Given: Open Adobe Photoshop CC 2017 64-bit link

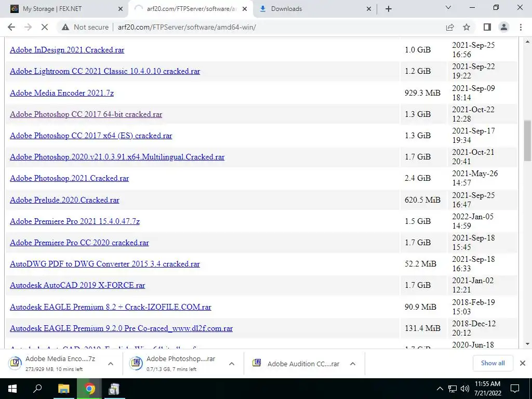Looking at the screenshot, I should (x=86, y=114).
